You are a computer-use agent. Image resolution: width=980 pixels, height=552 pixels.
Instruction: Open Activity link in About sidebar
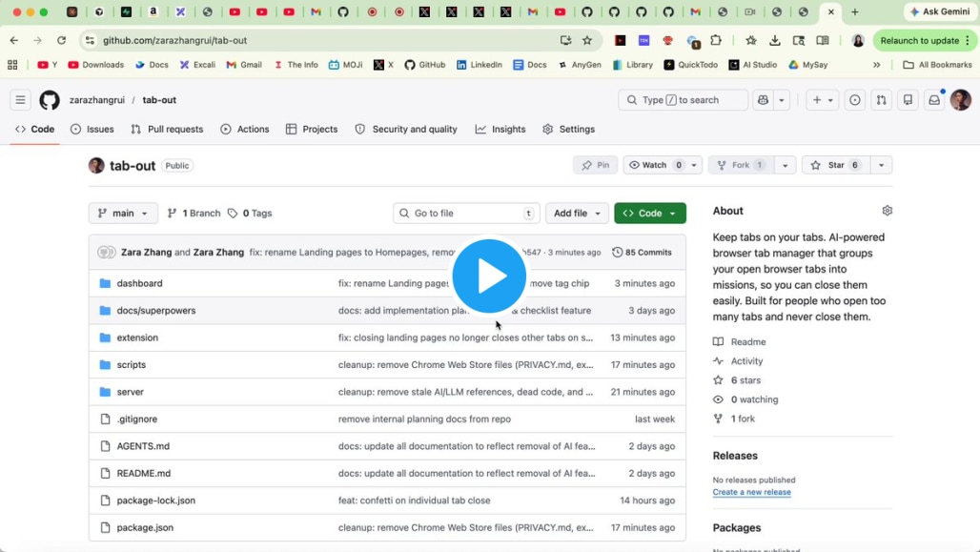click(x=738, y=361)
